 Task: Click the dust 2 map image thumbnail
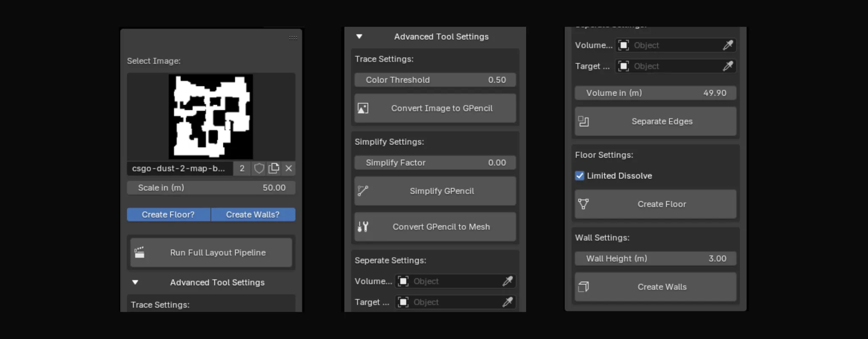point(211,117)
